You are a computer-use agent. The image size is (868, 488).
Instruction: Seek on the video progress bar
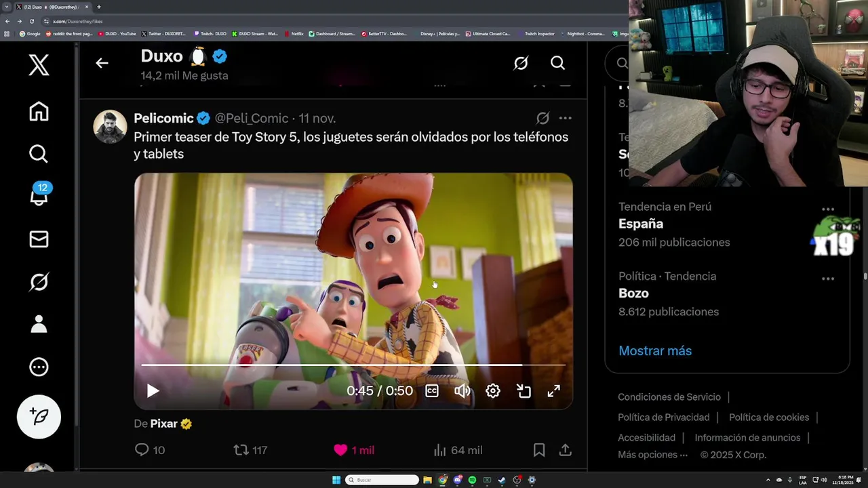pos(353,365)
